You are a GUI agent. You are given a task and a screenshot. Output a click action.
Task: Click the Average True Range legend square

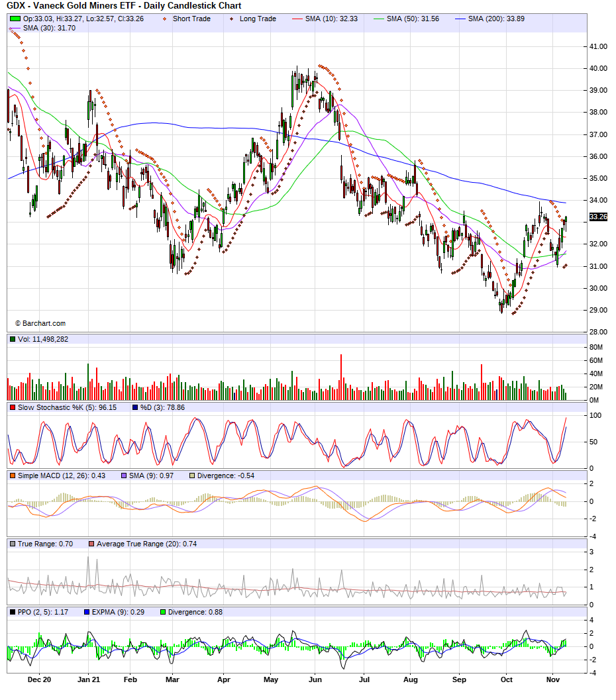pos(91,544)
